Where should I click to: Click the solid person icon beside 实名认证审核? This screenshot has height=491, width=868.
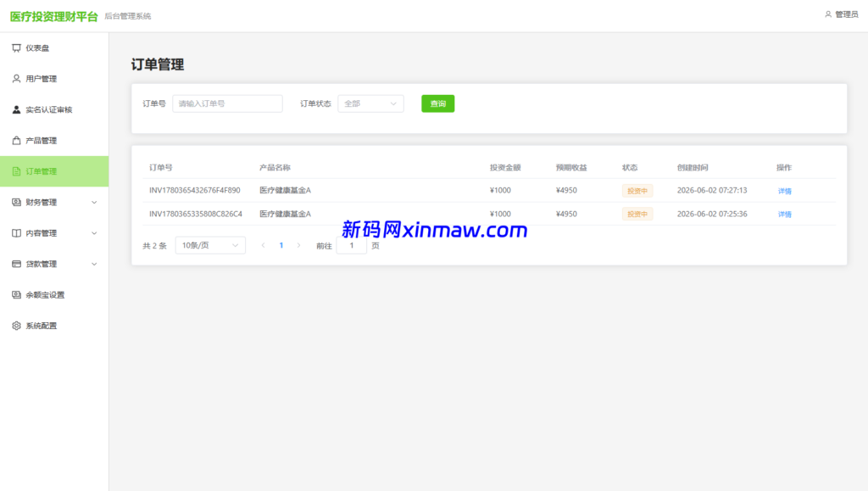tap(17, 109)
